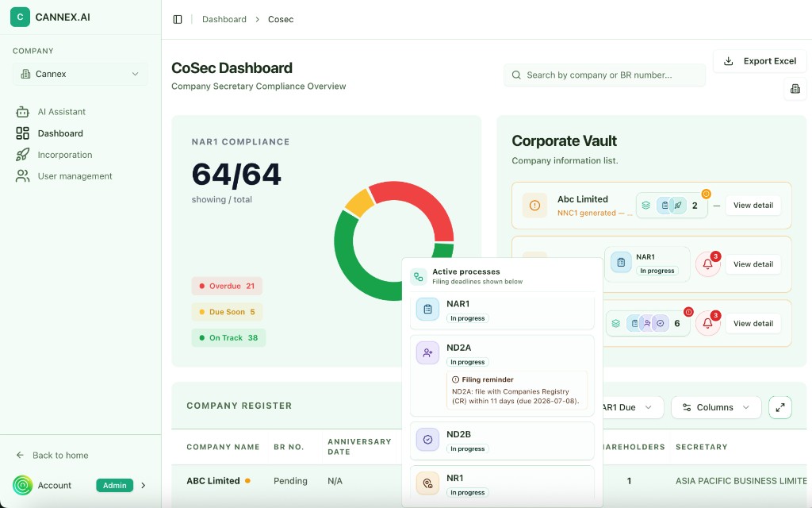Click the Abc Limited process icons group showing 2
The height and width of the screenshot is (508, 812).
coord(672,206)
